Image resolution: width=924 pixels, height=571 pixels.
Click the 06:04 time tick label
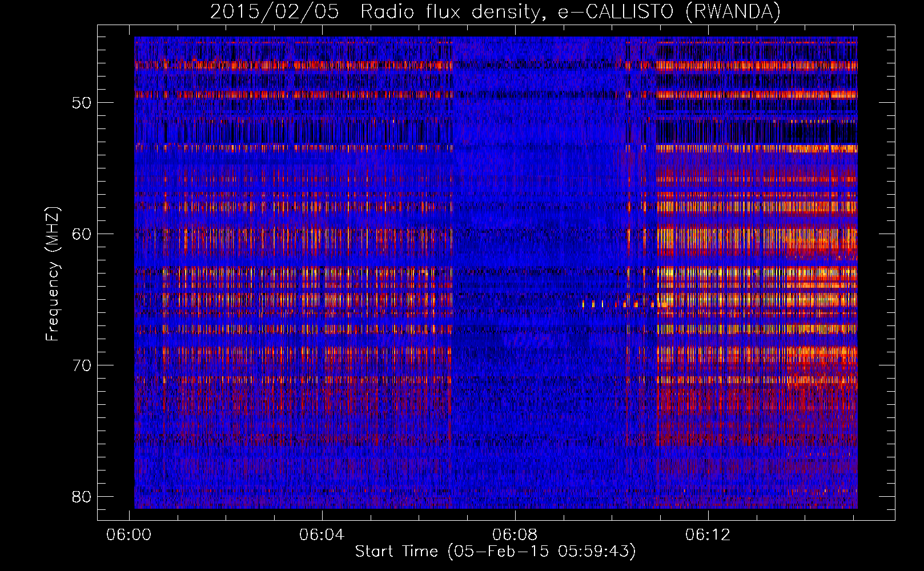(322, 535)
